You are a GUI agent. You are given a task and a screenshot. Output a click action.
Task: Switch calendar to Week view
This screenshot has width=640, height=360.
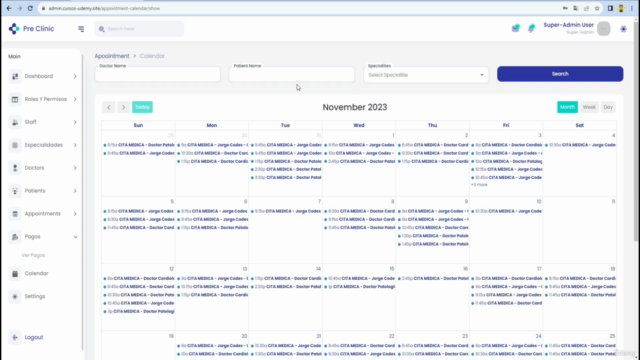(x=589, y=107)
